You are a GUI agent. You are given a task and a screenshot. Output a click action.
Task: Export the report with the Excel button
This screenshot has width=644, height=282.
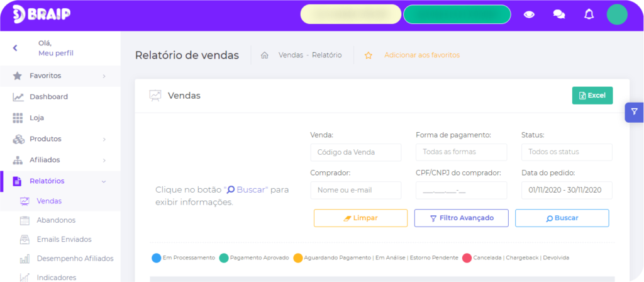click(x=592, y=96)
